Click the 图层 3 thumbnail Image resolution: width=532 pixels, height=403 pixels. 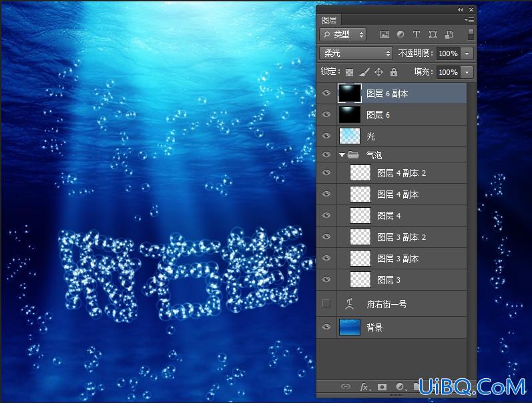coord(360,279)
